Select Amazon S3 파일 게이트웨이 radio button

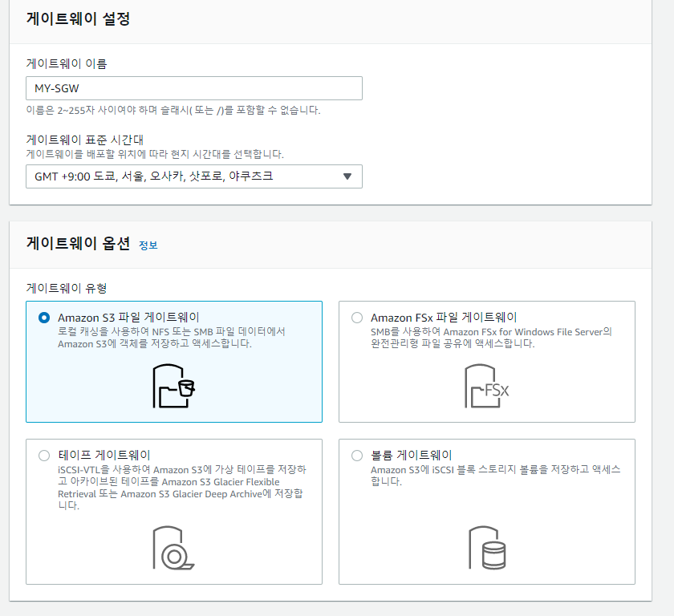coord(44,318)
